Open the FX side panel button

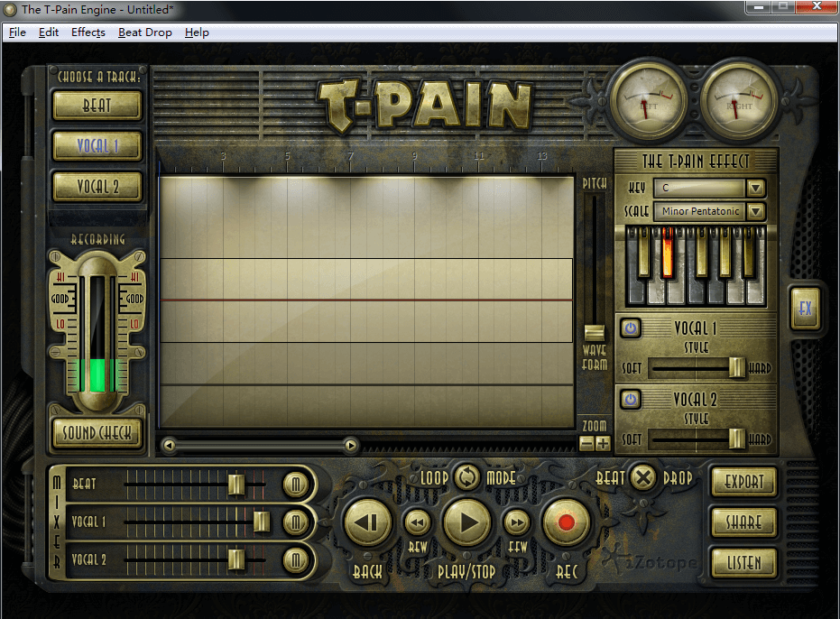coord(805,309)
